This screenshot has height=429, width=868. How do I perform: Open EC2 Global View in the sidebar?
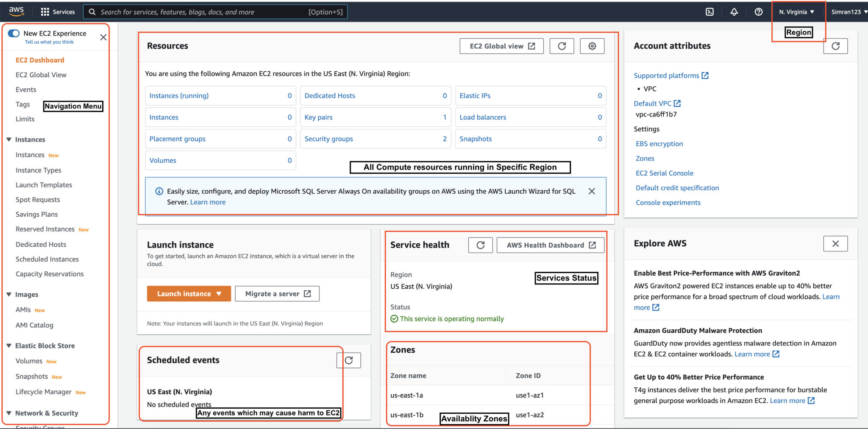[x=41, y=75]
